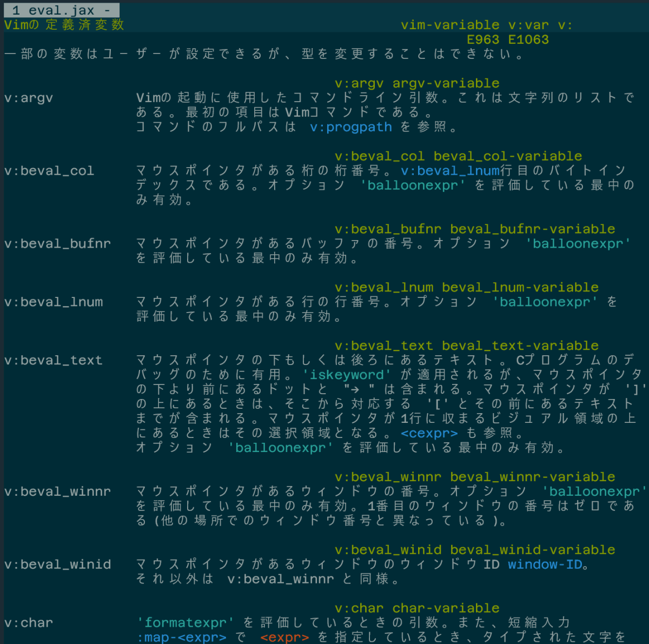Click the v:beval_col entry in left column

point(49,171)
